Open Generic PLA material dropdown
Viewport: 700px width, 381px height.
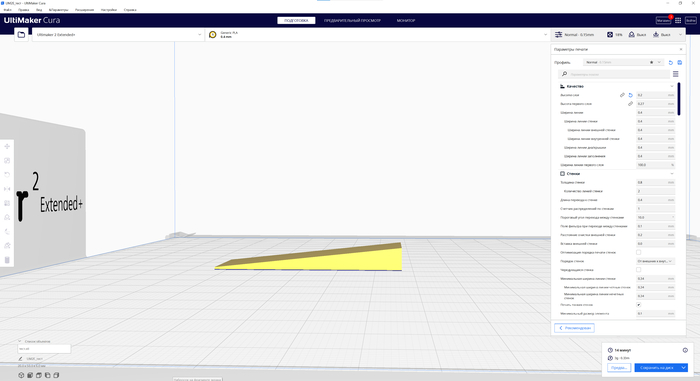[378, 34]
